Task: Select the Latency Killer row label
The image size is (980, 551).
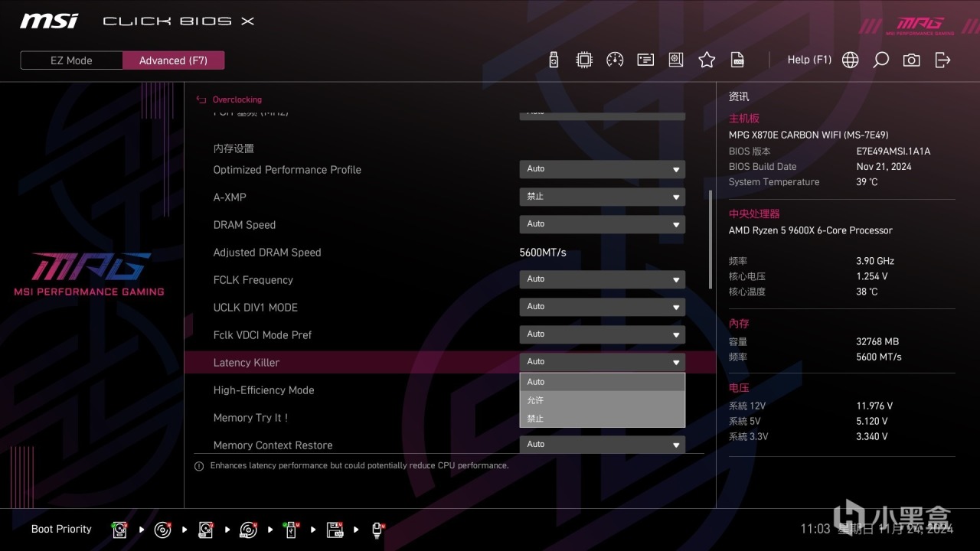Action: point(247,363)
